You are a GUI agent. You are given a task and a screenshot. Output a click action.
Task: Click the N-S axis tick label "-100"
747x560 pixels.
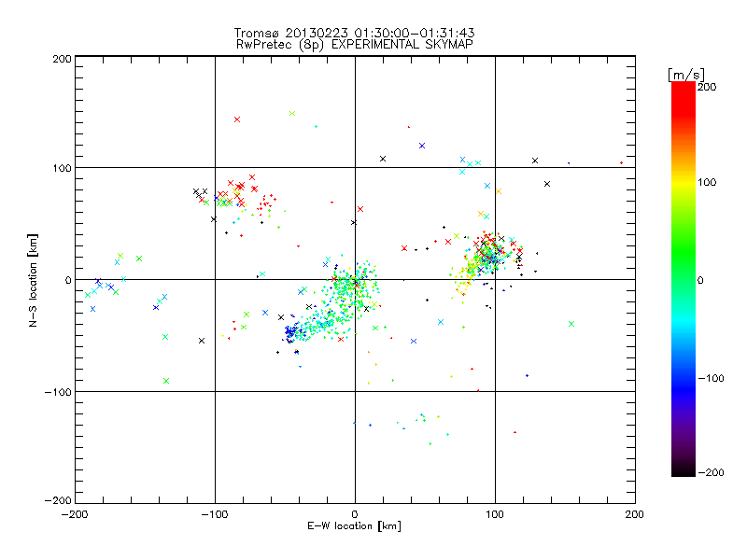click(x=58, y=392)
